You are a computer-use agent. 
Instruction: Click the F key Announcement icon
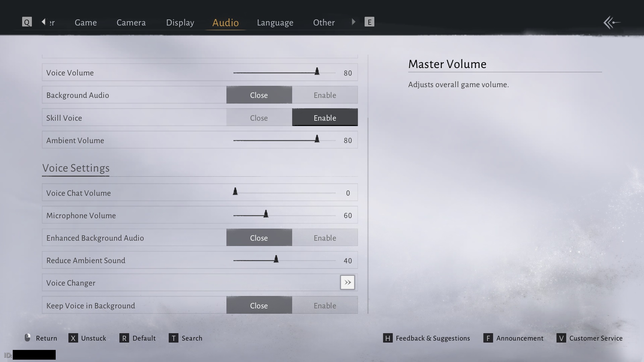[x=488, y=338]
